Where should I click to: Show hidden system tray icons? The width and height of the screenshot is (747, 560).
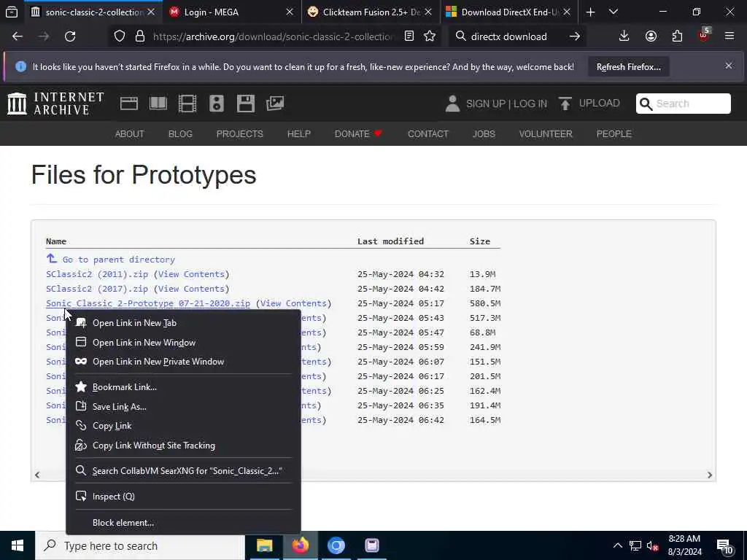[x=617, y=545]
